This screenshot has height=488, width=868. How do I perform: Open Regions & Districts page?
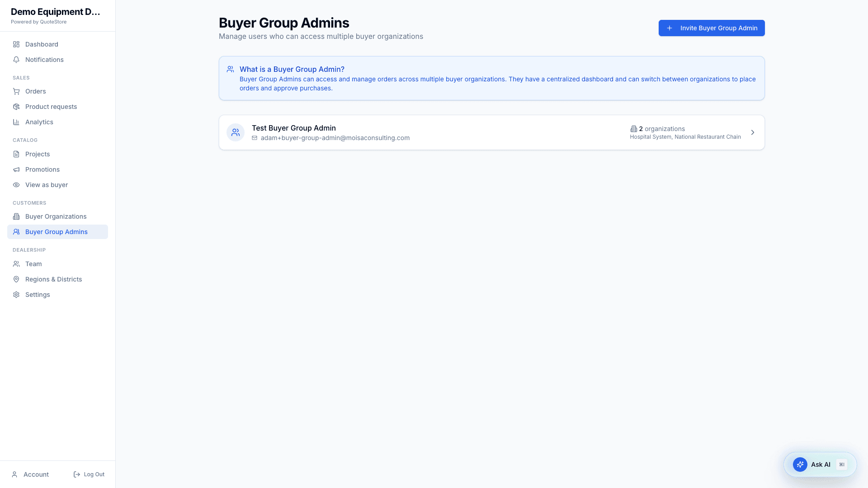click(x=57, y=279)
